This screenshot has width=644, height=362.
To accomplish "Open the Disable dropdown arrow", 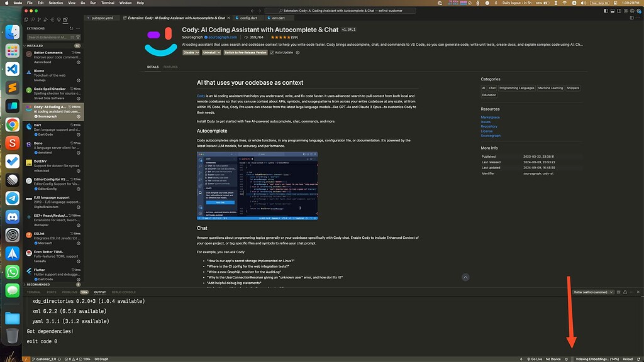I will [197, 52].
